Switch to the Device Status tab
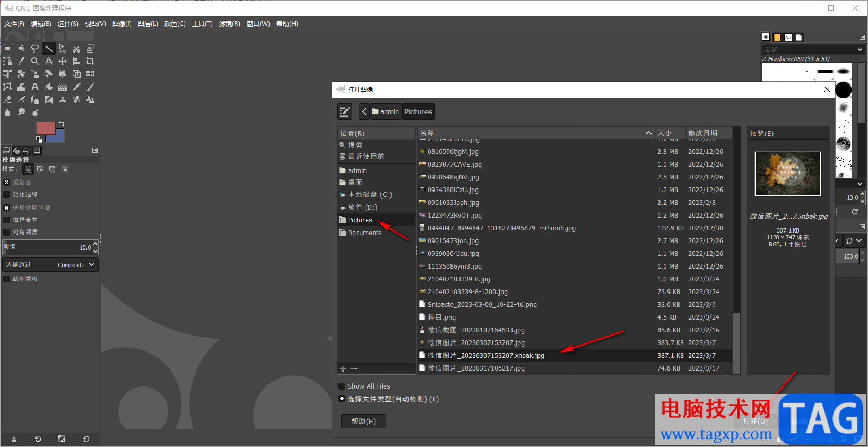868x447 pixels. (16, 150)
